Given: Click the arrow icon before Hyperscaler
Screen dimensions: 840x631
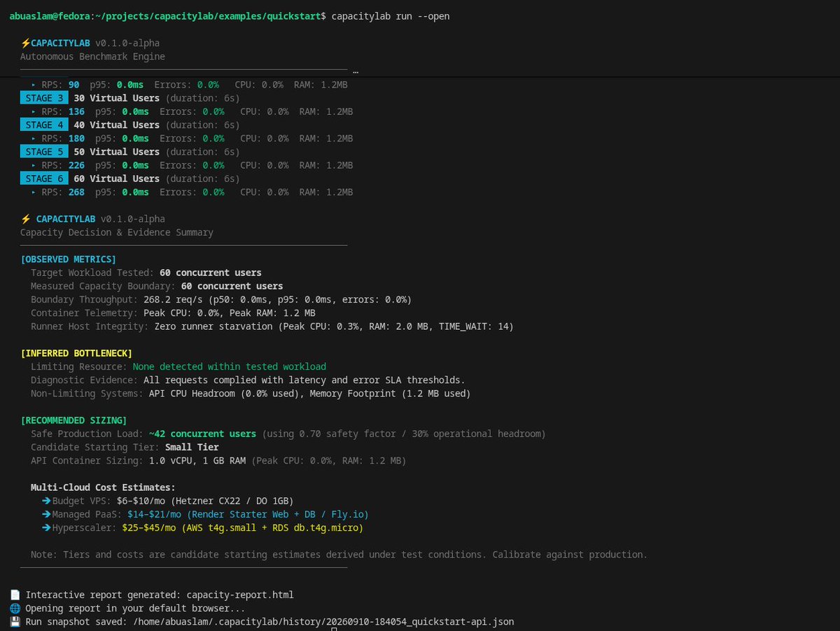Looking at the screenshot, I should pos(47,527).
